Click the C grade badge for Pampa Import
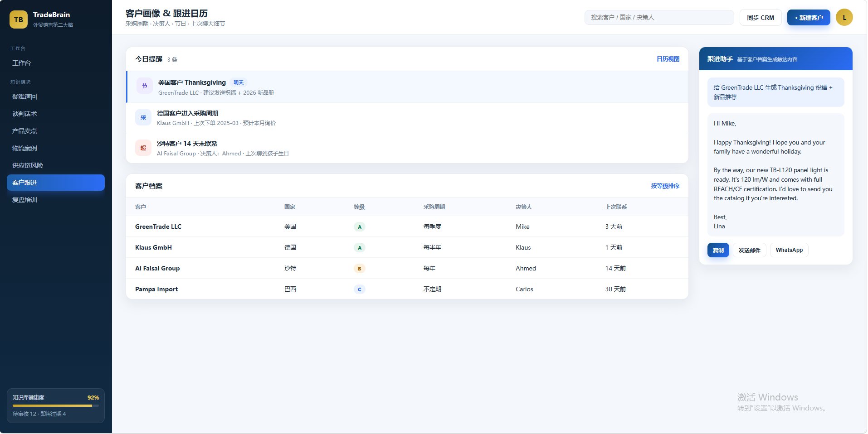The height and width of the screenshot is (434, 868). 360,289
